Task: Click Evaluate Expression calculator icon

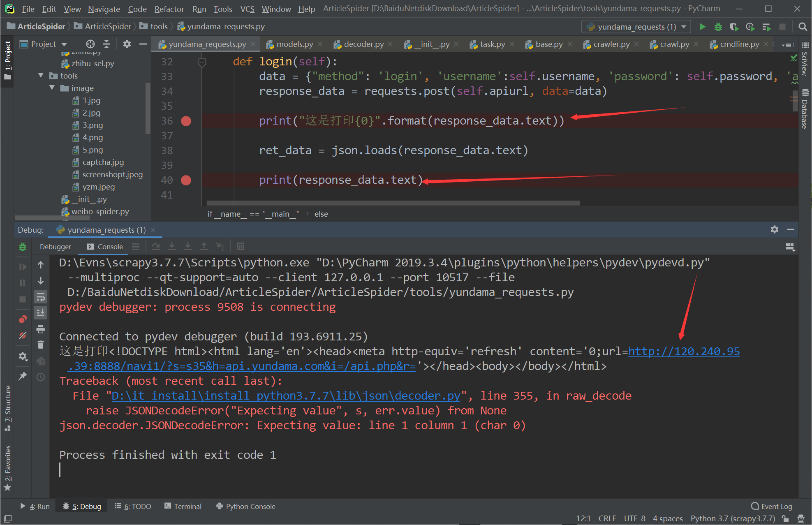Action: 241,246
